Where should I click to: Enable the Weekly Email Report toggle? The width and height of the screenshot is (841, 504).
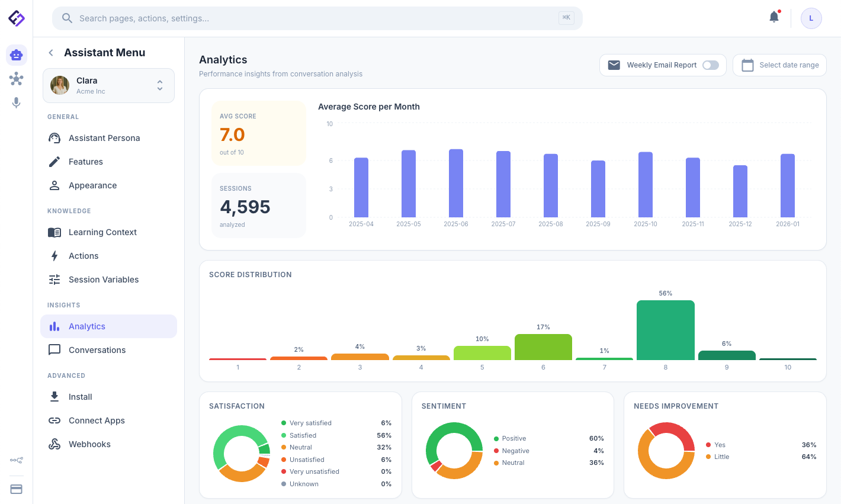click(711, 65)
